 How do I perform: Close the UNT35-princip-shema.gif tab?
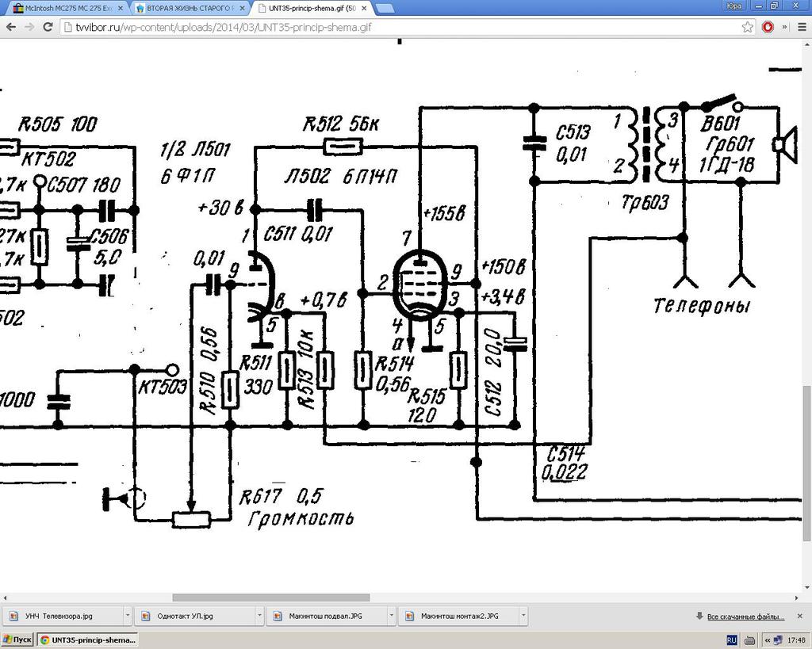click(363, 8)
